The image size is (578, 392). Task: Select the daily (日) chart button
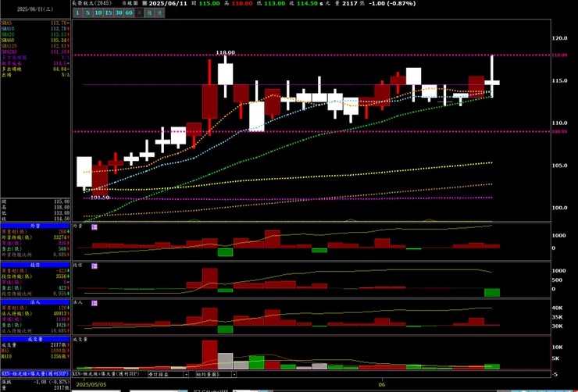pos(139,13)
